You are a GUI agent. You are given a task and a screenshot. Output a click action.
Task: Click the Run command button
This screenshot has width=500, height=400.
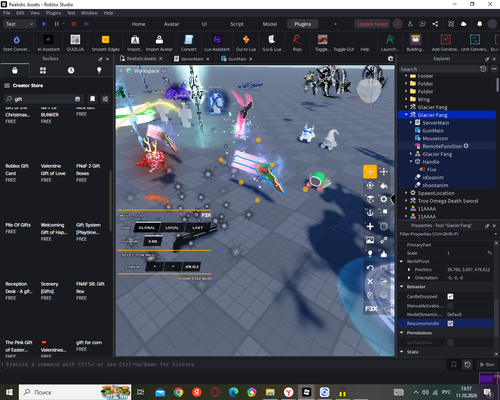tap(487, 364)
